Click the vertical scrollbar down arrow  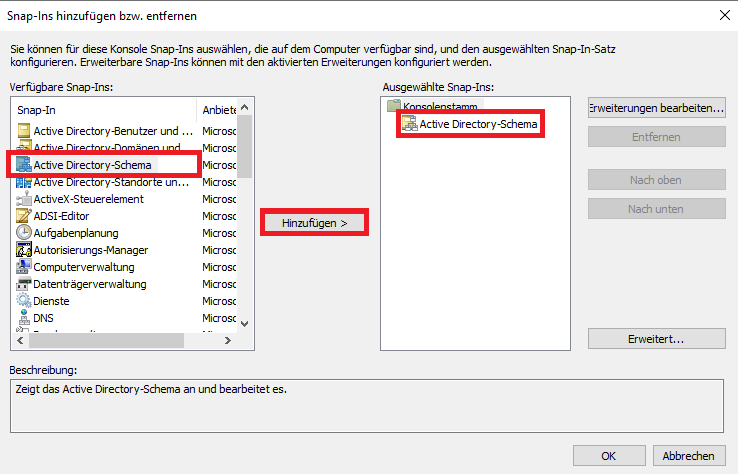245,324
